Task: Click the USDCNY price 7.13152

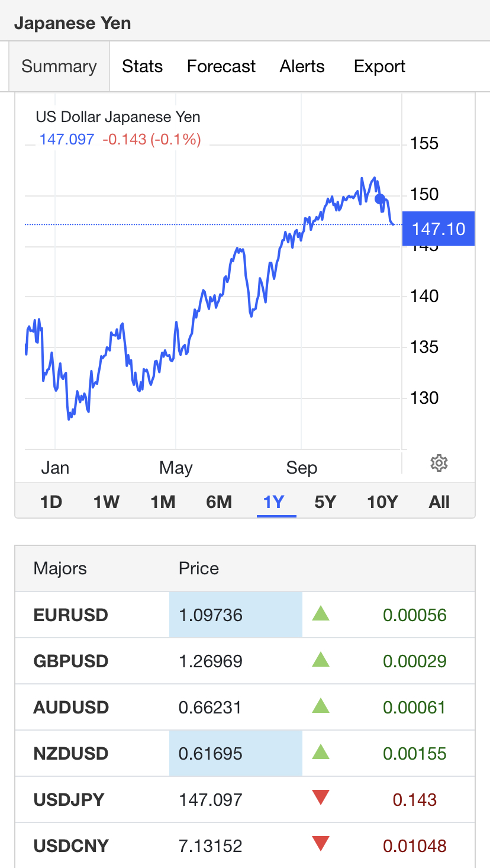Action: tap(211, 846)
